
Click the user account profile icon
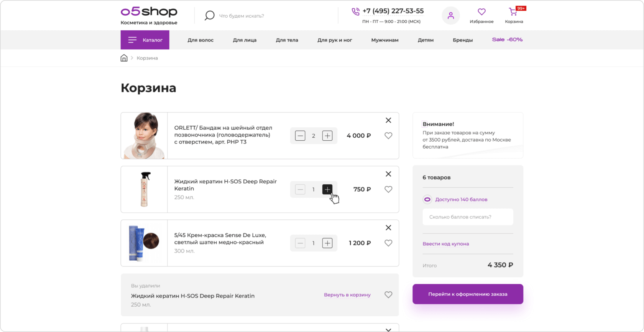click(450, 16)
